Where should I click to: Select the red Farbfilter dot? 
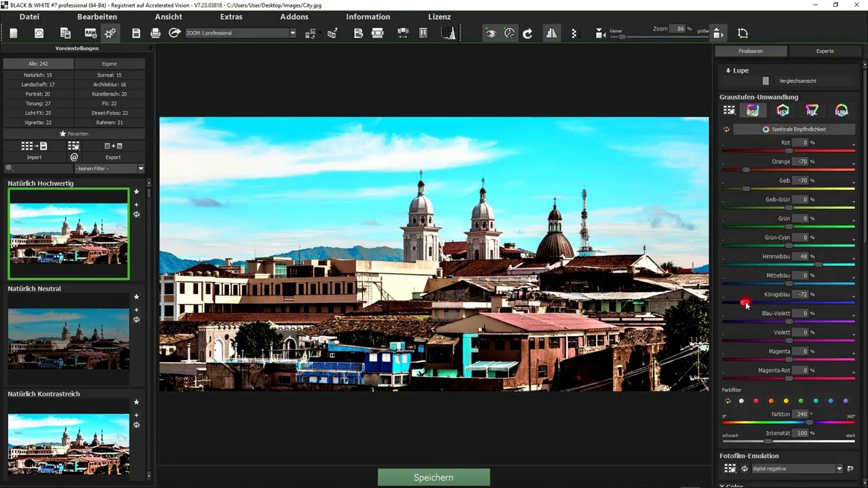[x=756, y=401]
